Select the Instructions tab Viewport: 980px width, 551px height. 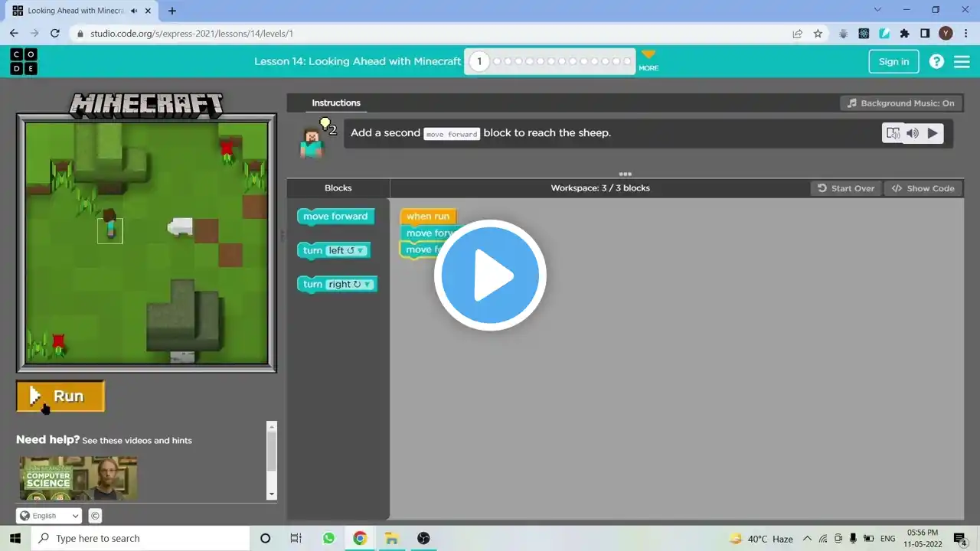336,103
